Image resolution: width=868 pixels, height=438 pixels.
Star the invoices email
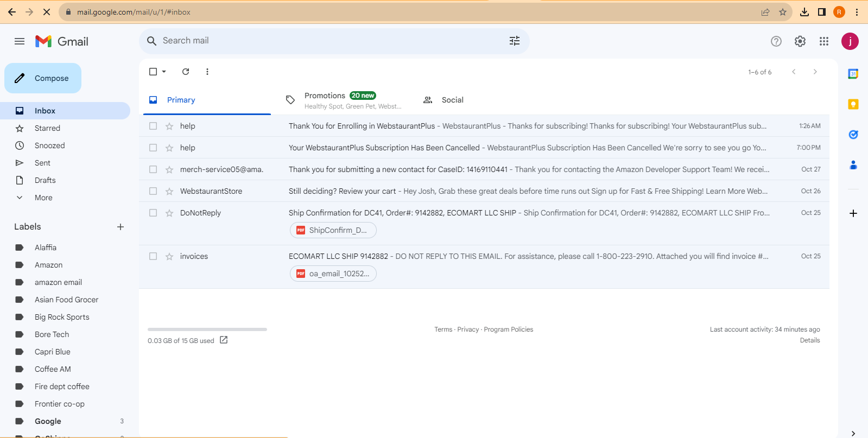pos(169,256)
